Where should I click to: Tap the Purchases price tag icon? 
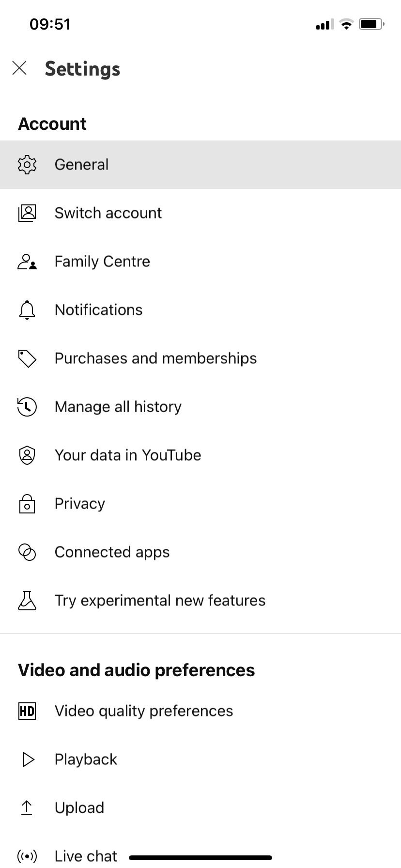[x=27, y=358]
